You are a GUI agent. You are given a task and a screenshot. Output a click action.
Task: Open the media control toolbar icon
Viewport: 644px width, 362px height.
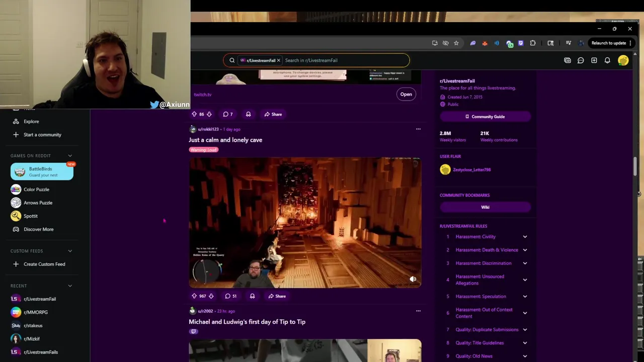pyautogui.click(x=569, y=43)
